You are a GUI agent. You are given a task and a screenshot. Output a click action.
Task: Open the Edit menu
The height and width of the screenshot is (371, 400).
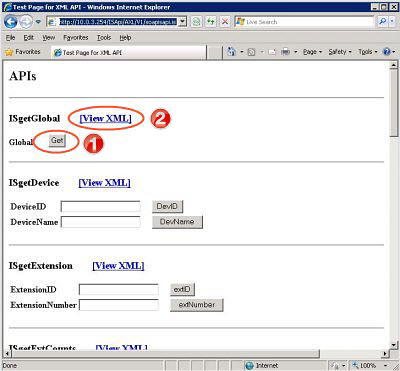[x=28, y=38]
